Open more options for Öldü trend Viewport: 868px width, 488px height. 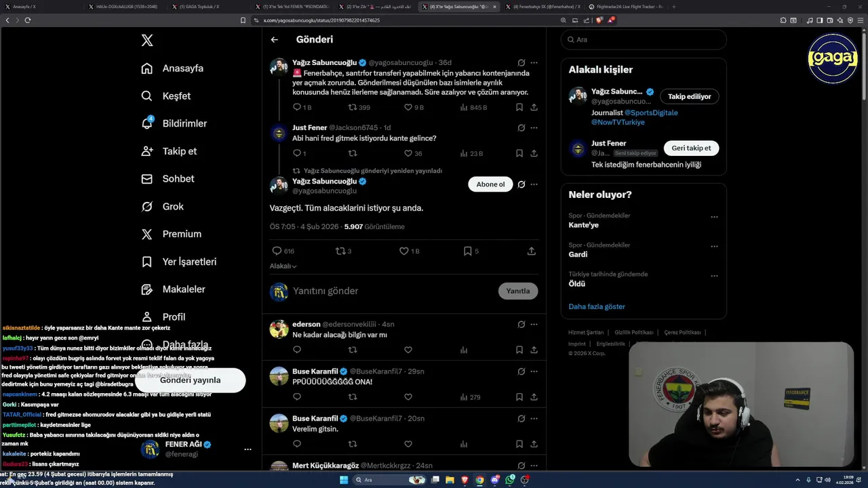[x=714, y=276]
